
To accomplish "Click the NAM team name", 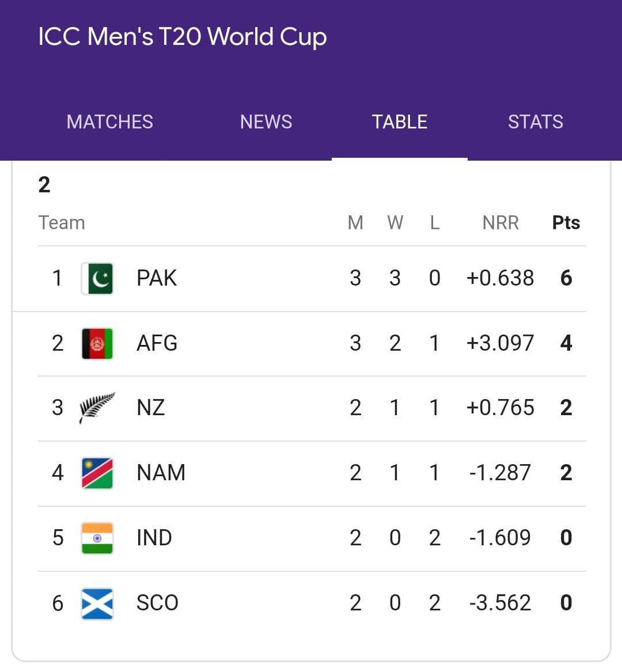I will (161, 473).
